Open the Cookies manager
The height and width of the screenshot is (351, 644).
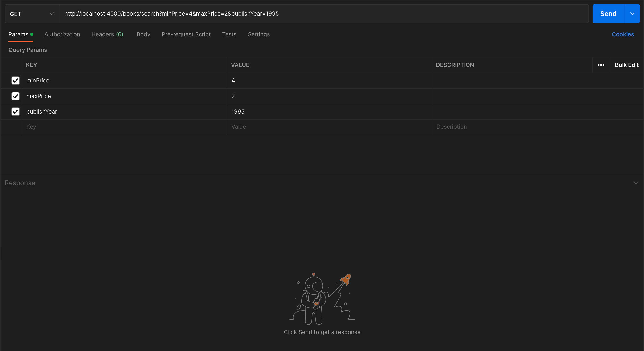point(623,34)
